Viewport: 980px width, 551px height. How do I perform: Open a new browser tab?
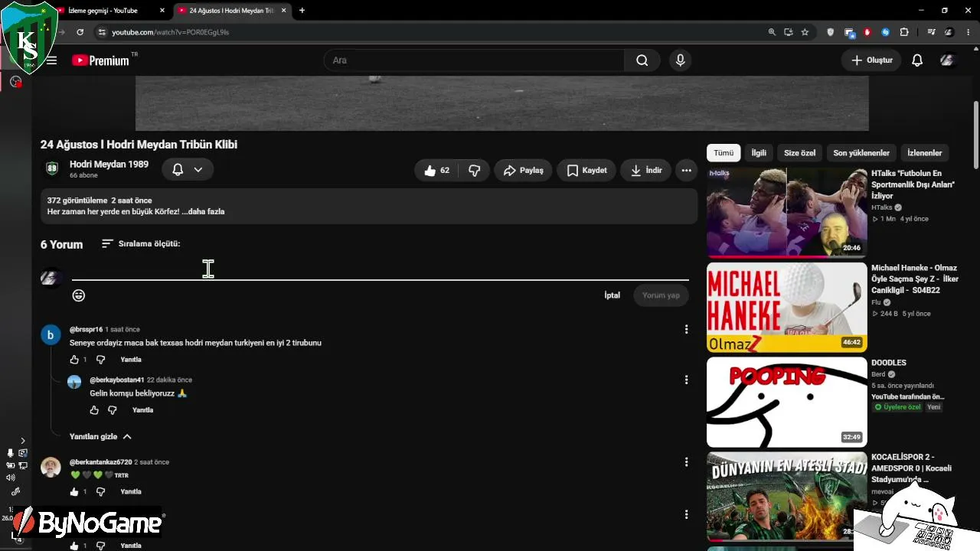coord(302,11)
